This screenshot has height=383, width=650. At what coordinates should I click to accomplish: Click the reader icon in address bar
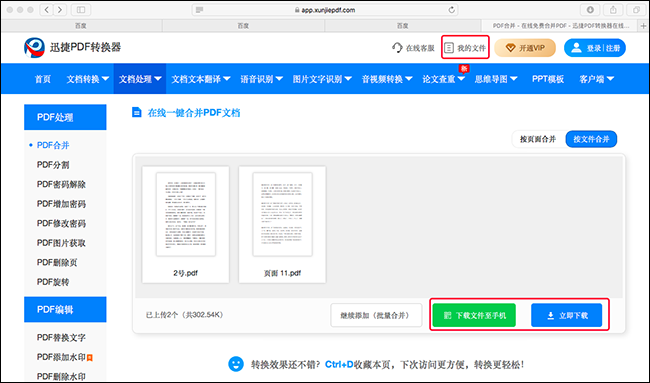(199, 10)
